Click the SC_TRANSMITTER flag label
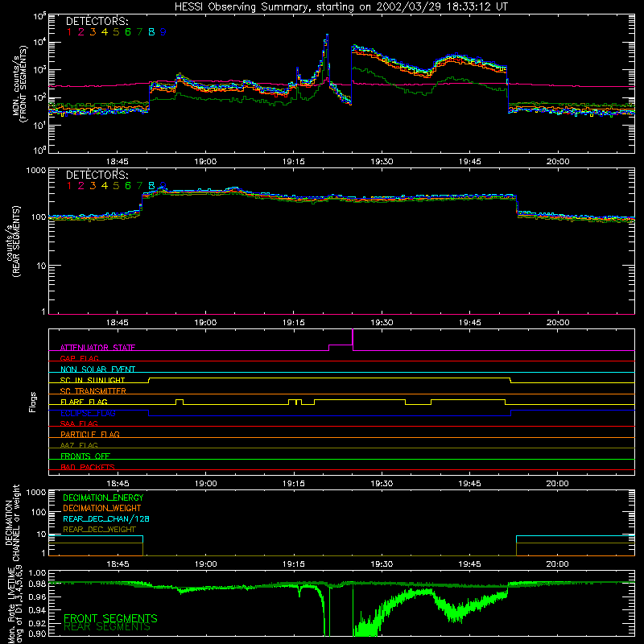This screenshot has height=644, width=644. coord(93,391)
